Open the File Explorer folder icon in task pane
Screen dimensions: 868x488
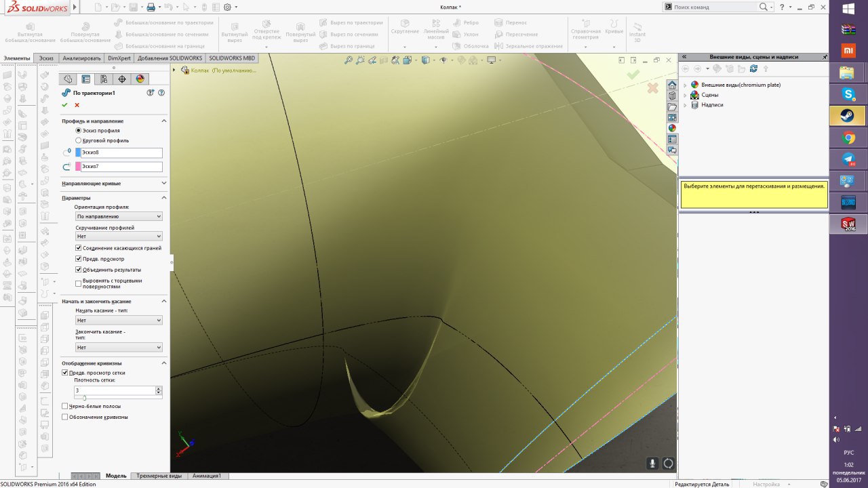coord(672,107)
